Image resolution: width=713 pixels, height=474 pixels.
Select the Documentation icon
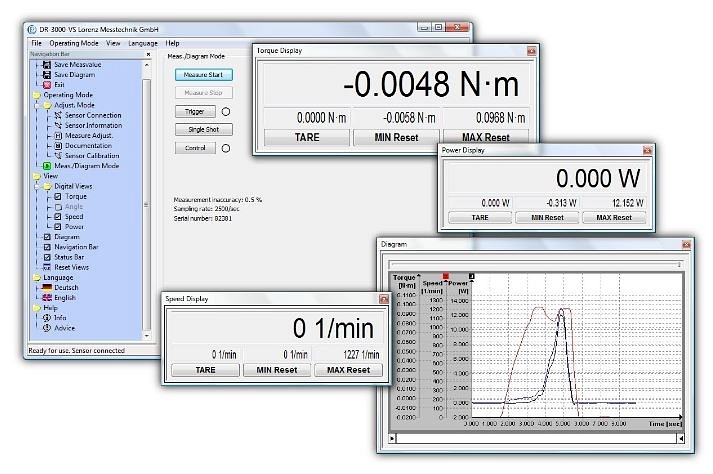coord(58,146)
